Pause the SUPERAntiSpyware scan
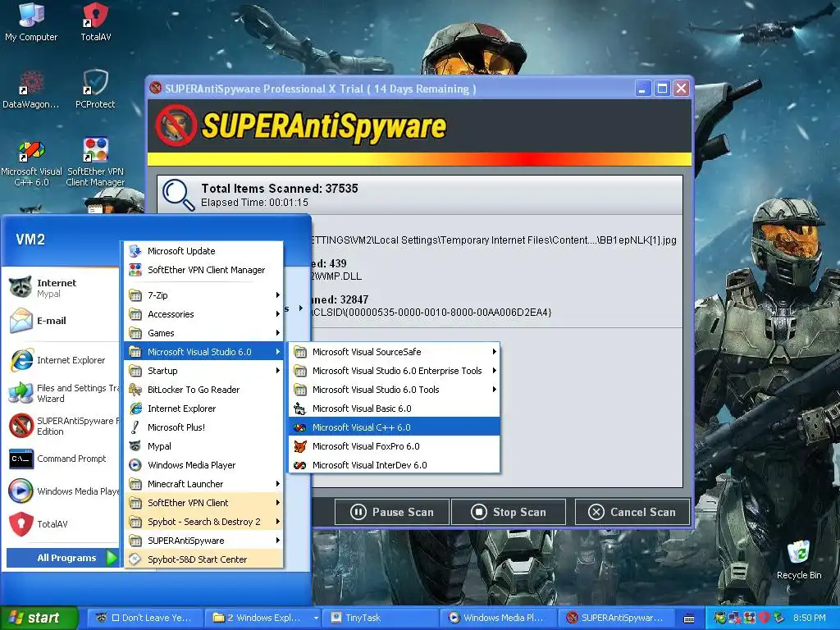Image resolution: width=840 pixels, height=630 pixels. [392, 512]
